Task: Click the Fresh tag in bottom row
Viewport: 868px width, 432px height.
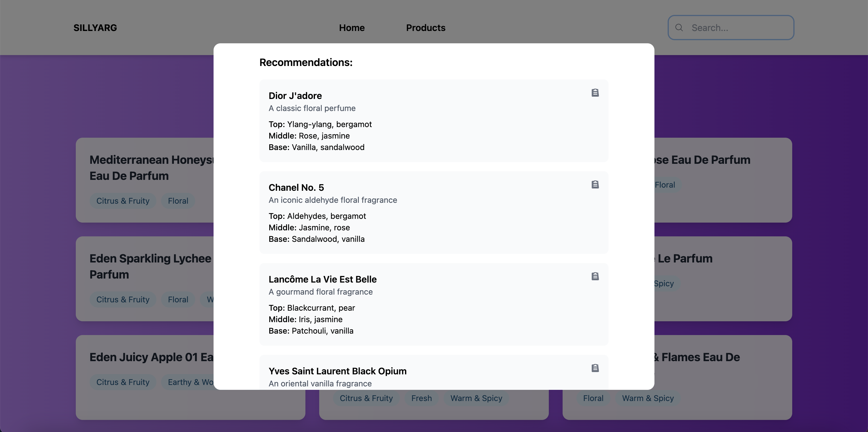Action: pyautogui.click(x=421, y=398)
